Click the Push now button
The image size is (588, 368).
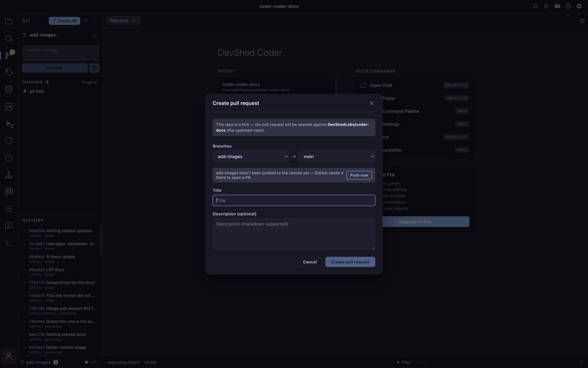(359, 175)
